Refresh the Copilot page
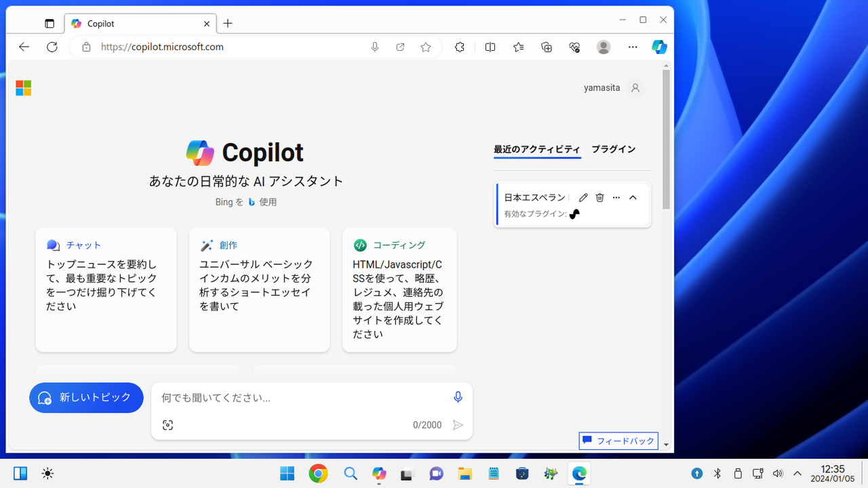868x488 pixels. (x=52, y=47)
